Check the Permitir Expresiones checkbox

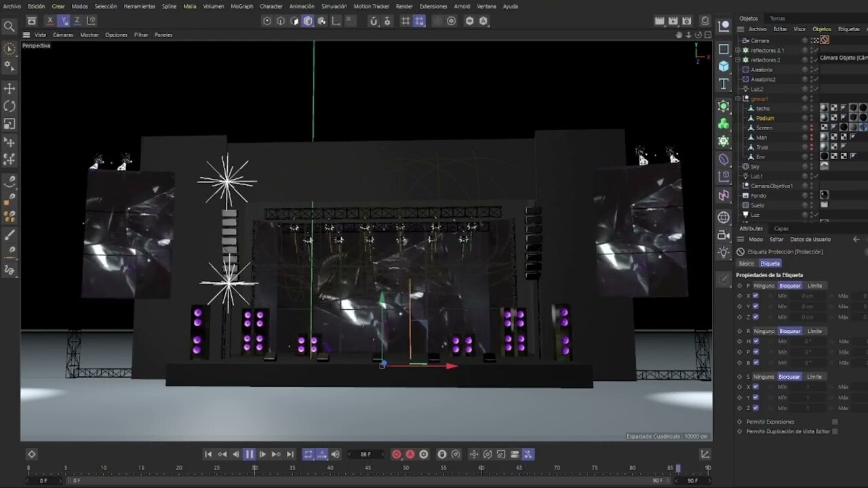pyautogui.click(x=835, y=421)
